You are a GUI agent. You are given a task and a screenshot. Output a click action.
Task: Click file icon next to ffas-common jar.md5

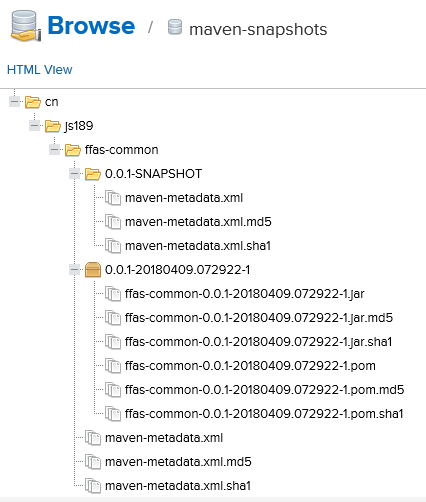point(113,318)
